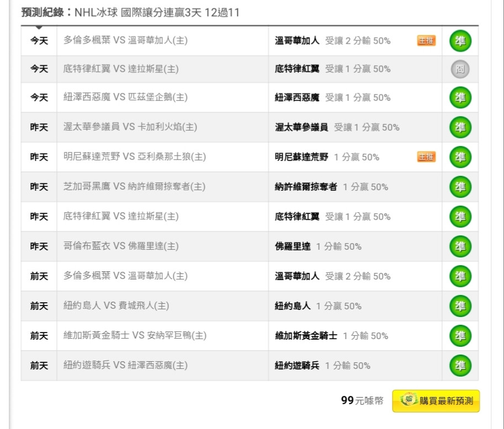This screenshot has width=504, height=429.
Task: Click the 預測紀錄 NHL冰球 heading text
Action: click(x=130, y=13)
